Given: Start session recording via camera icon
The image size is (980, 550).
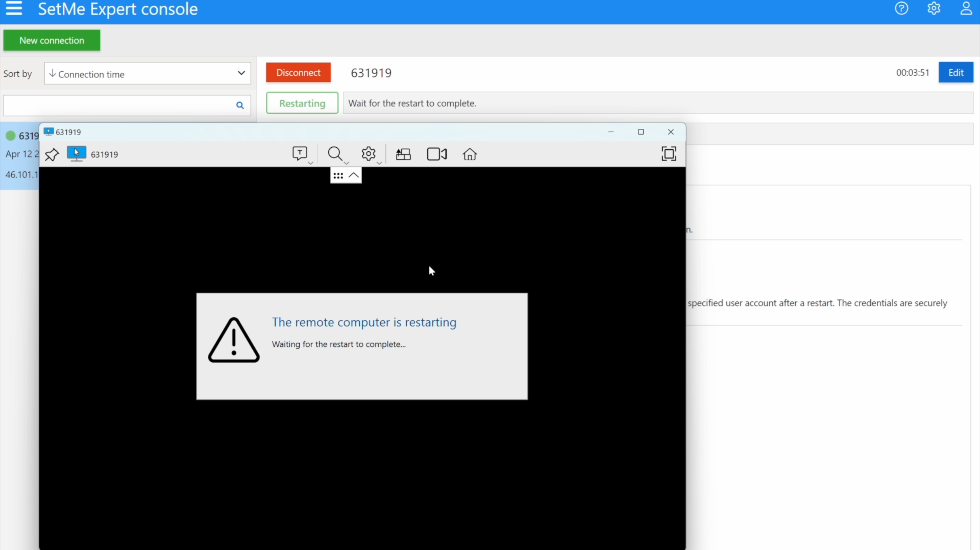Looking at the screenshot, I should 437,154.
